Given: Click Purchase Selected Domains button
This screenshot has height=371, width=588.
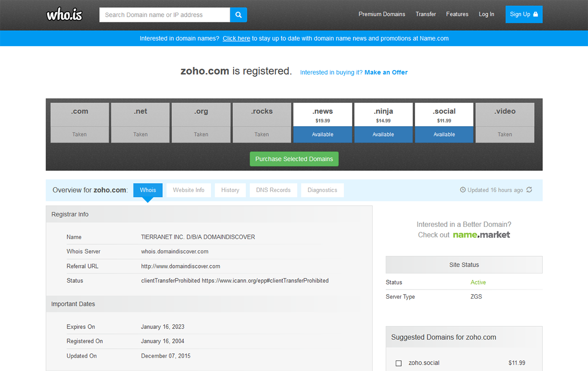Looking at the screenshot, I should pos(294,159).
